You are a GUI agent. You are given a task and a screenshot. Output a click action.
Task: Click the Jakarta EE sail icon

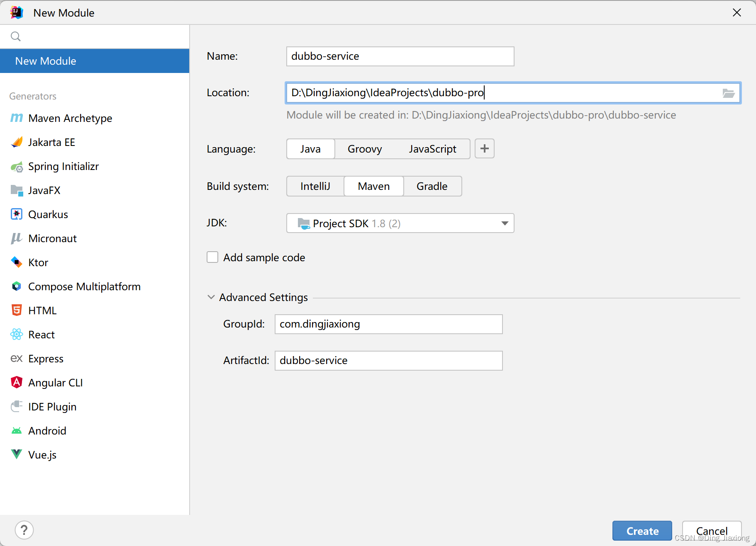tap(17, 142)
